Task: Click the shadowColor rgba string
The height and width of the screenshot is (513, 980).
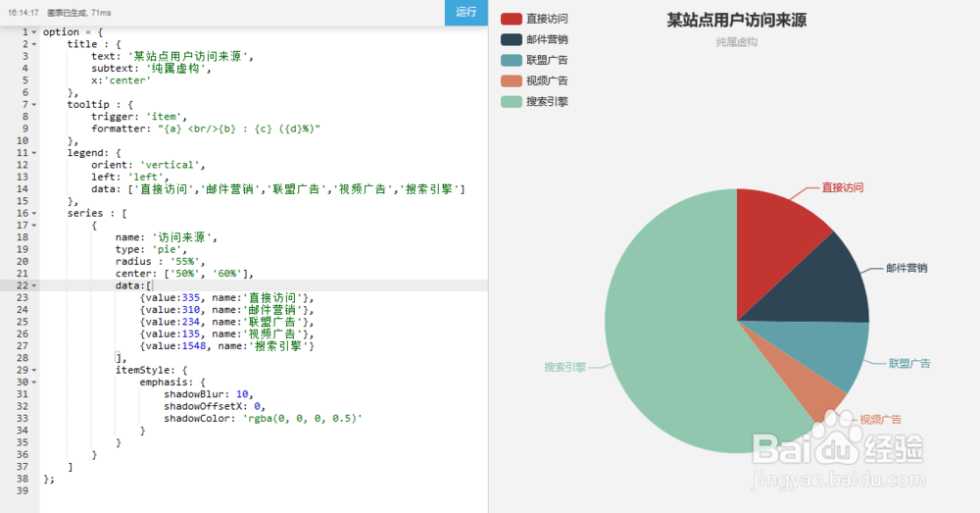Action: click(303, 419)
